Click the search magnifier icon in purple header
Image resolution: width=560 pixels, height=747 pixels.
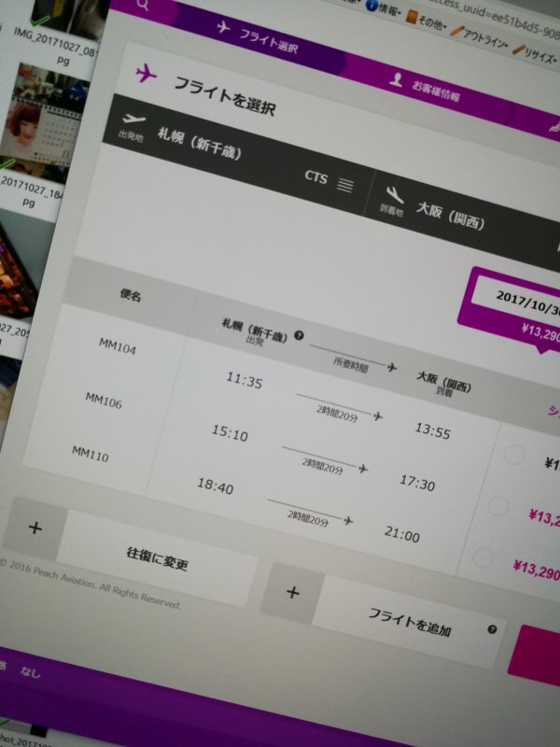143,5
